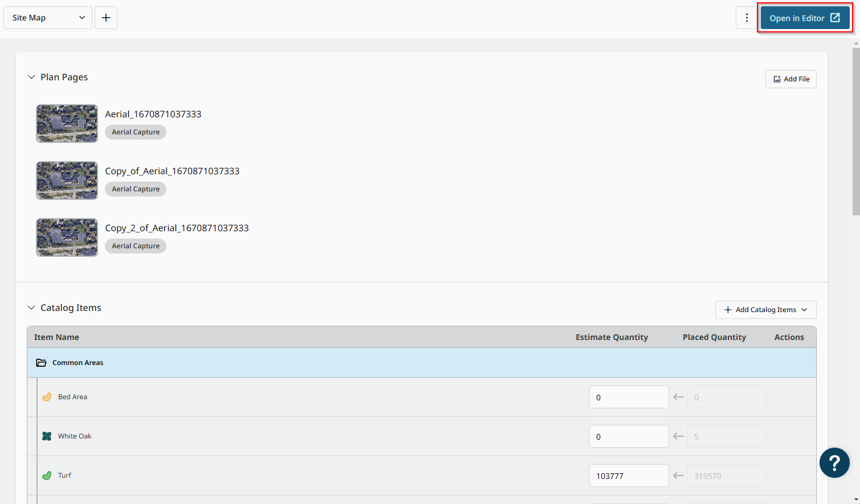Open the Copy_of_Aerial thumbnail image
The image size is (860, 504).
click(x=67, y=181)
